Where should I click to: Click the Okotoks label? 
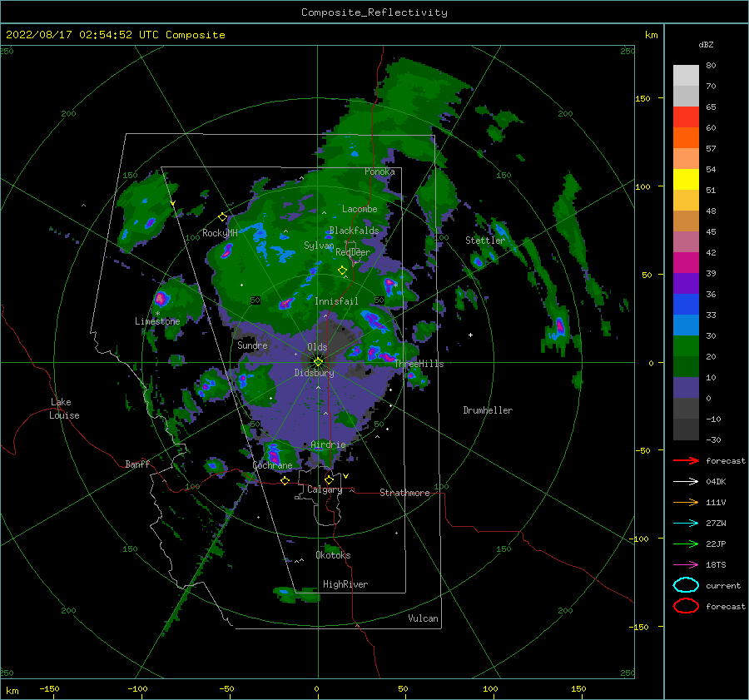(333, 555)
